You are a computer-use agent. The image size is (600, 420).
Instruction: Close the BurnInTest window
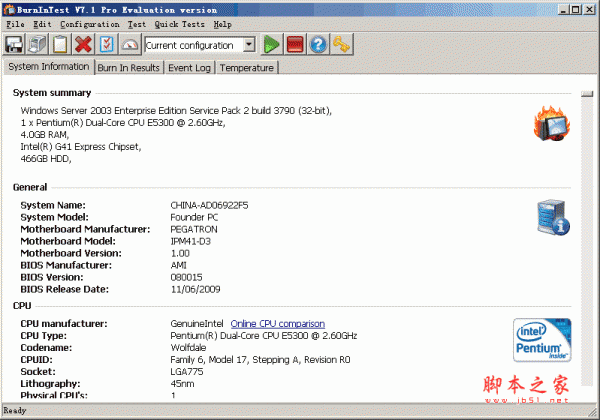point(589,10)
